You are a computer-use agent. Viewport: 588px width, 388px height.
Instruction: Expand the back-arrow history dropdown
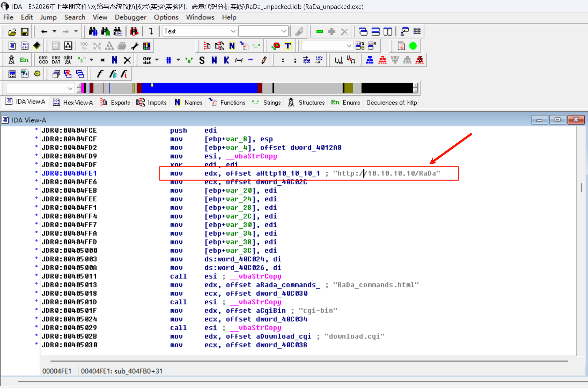pos(54,32)
